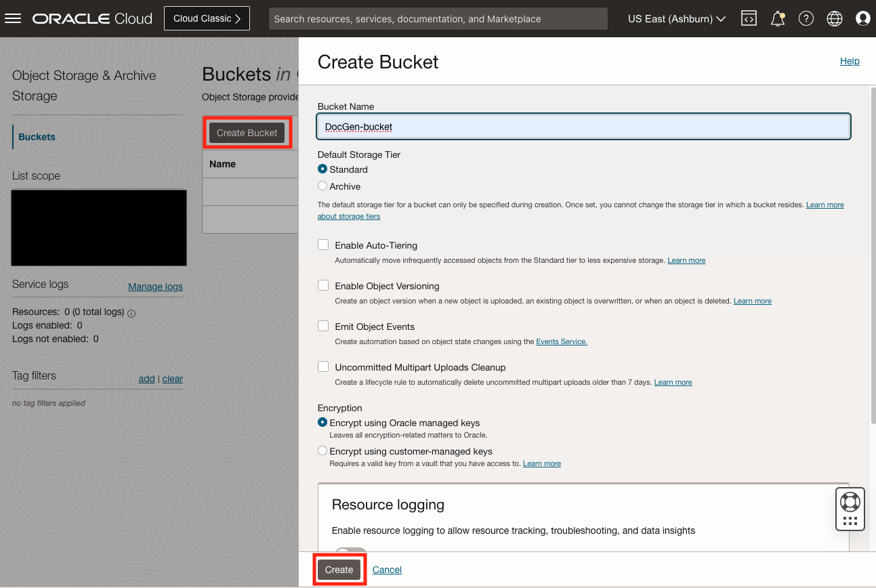Screen dimensions: 876x588
Task: Launch the Cloud Shell developer tools icon
Action: point(749,18)
